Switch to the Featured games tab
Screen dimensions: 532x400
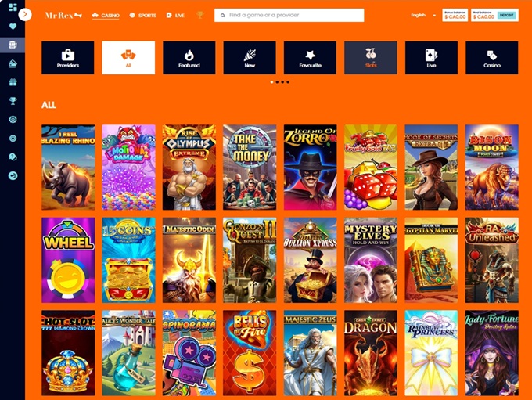coord(189,58)
